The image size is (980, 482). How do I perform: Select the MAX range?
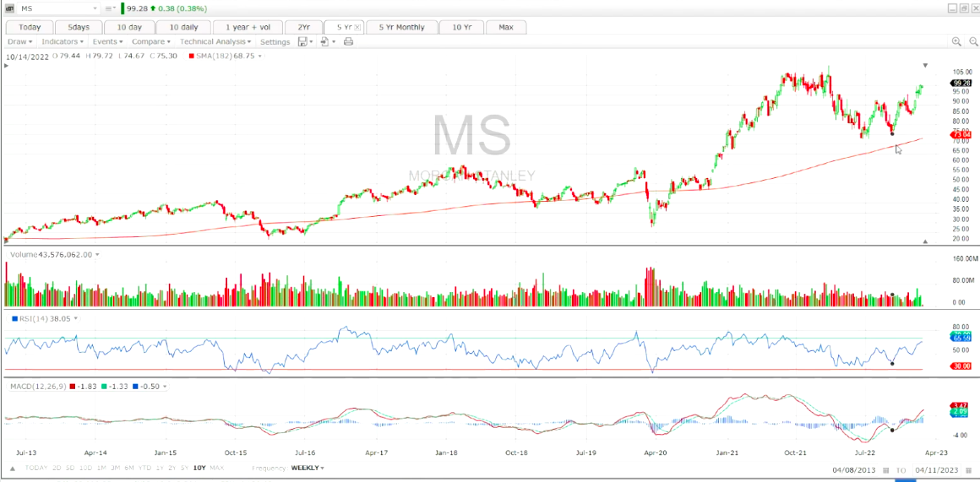pyautogui.click(x=217, y=468)
